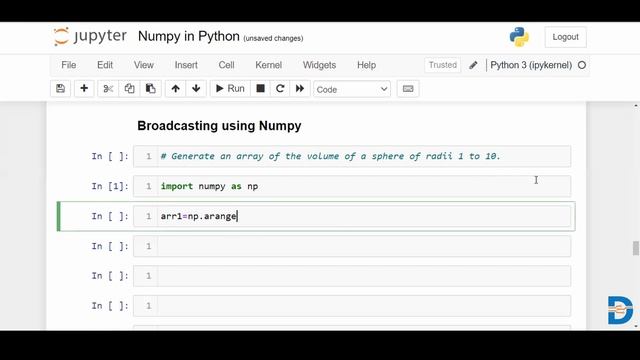The width and height of the screenshot is (640, 360).
Task: Move selected cell up arrow
Action: tap(176, 89)
